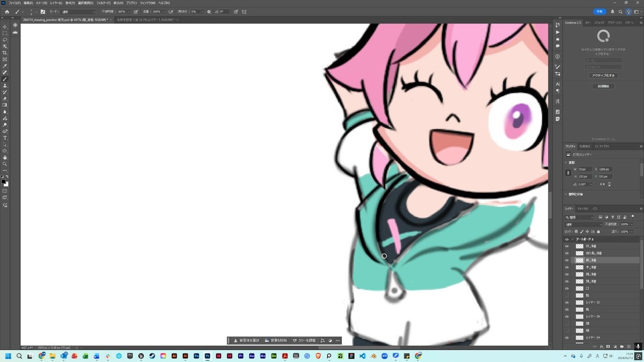Activate the Eraser tool
Screen dimensions: 644x362
click(5, 99)
